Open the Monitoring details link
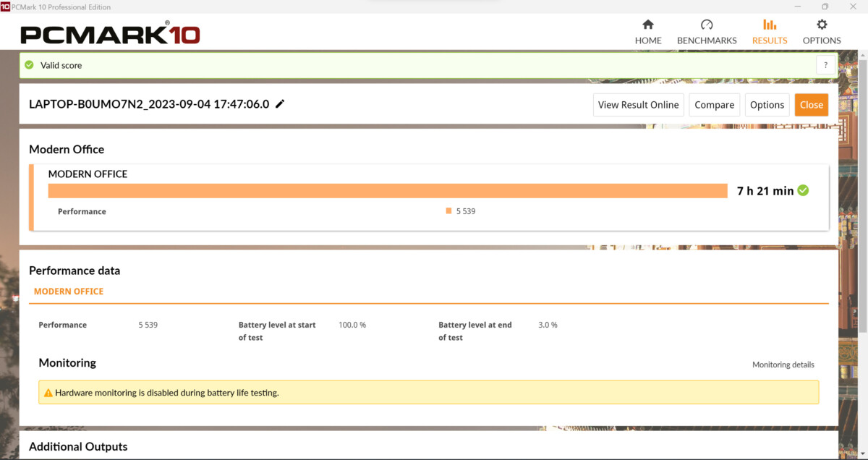 tap(783, 365)
